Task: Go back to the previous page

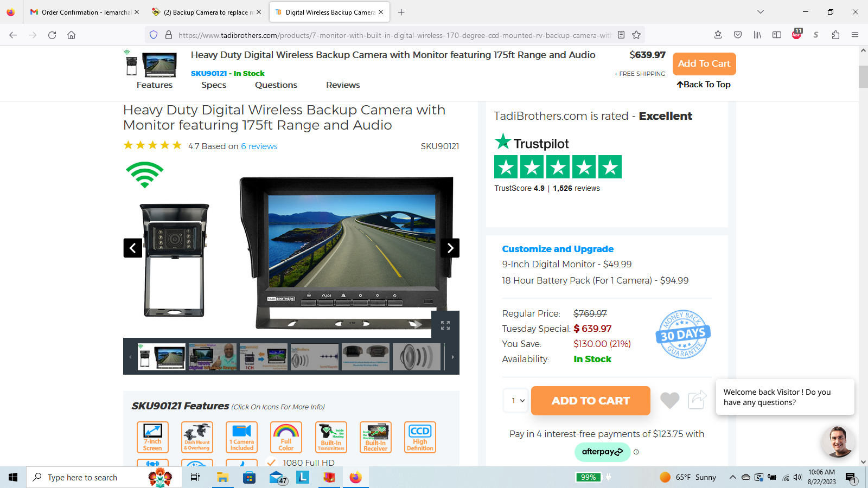Action: coord(13,35)
